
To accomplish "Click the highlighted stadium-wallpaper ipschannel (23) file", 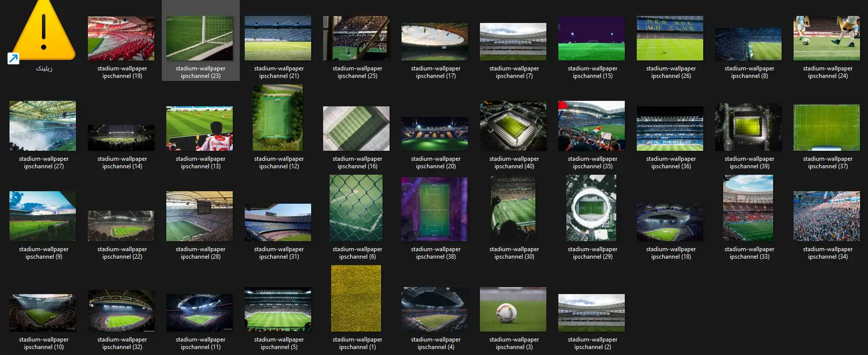I will pos(200,38).
